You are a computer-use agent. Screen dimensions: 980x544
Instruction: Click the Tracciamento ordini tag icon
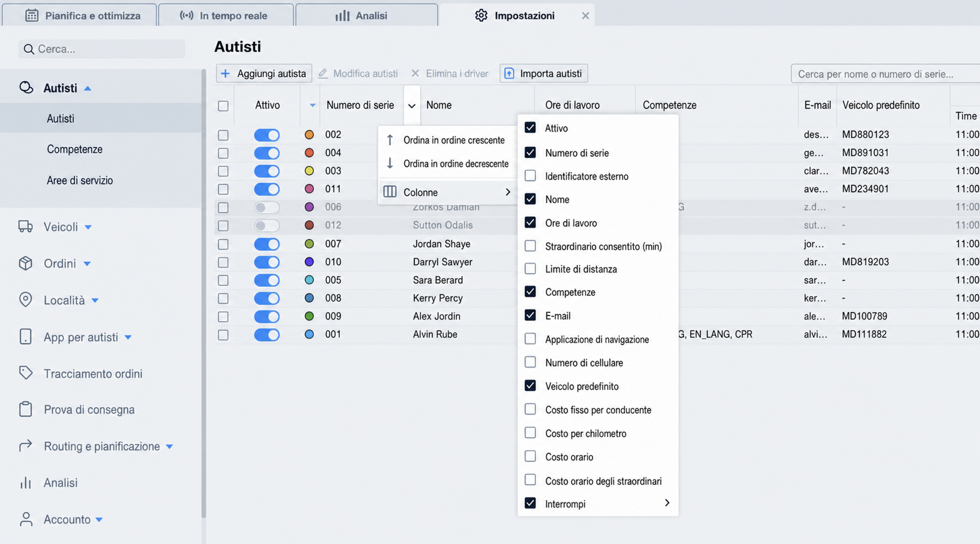click(x=25, y=373)
